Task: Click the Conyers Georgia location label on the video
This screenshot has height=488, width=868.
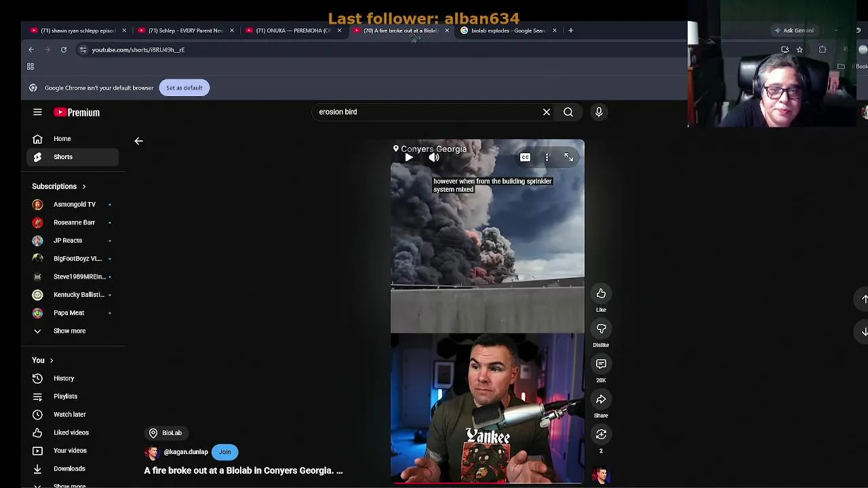Action: pyautogui.click(x=430, y=149)
